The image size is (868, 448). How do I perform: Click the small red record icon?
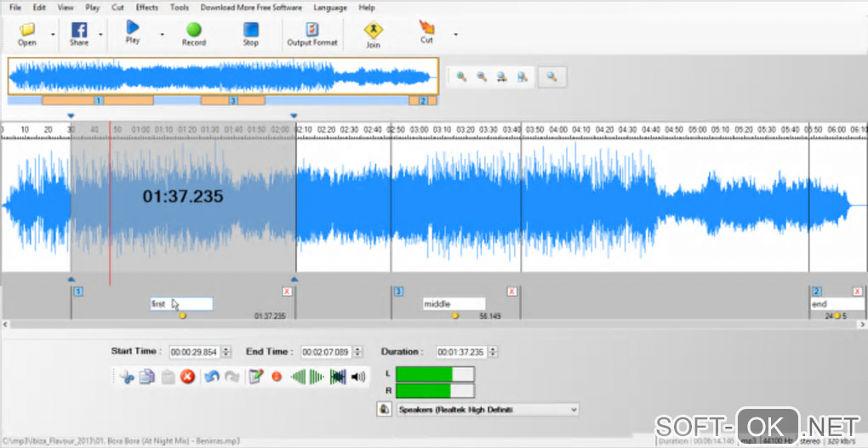click(277, 377)
